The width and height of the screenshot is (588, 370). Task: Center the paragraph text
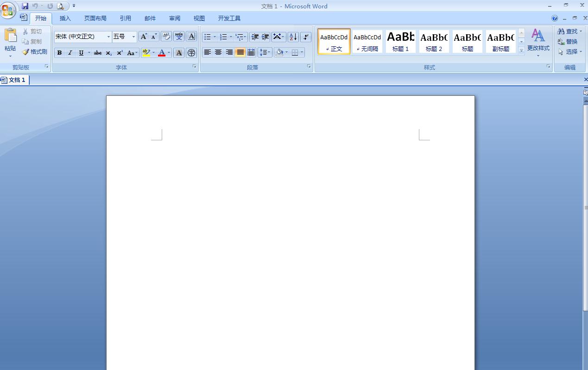pyautogui.click(x=218, y=52)
